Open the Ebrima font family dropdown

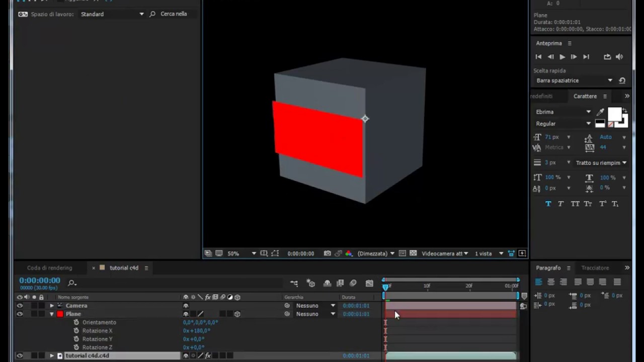click(x=563, y=112)
